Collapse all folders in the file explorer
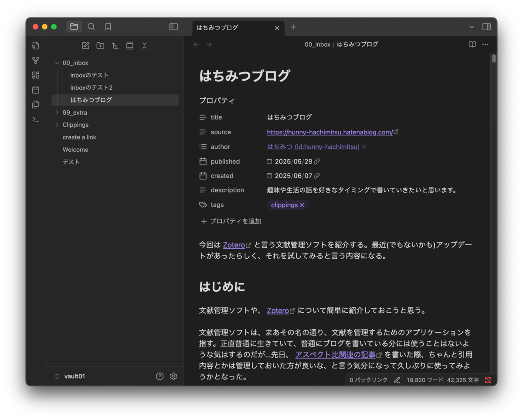The image size is (523, 420). (144, 45)
